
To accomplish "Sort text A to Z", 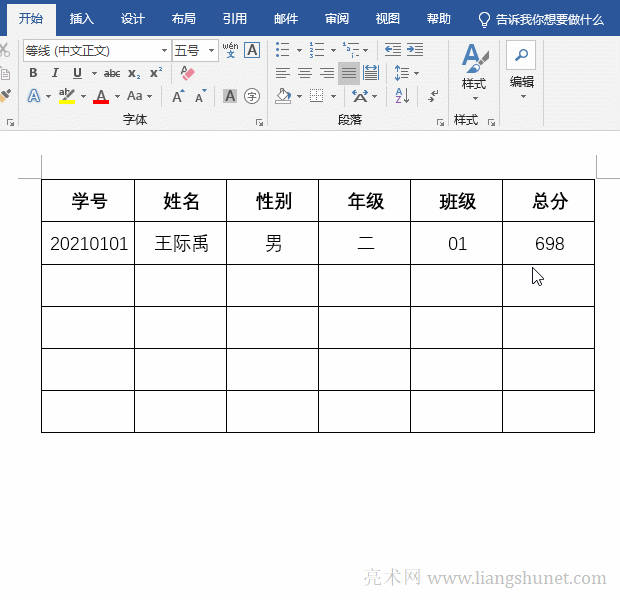I will (x=402, y=96).
